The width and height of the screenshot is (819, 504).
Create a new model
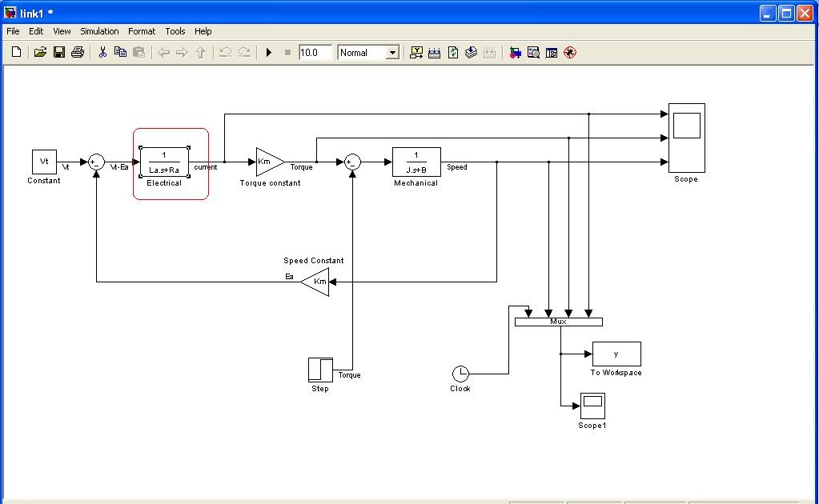click(x=15, y=52)
